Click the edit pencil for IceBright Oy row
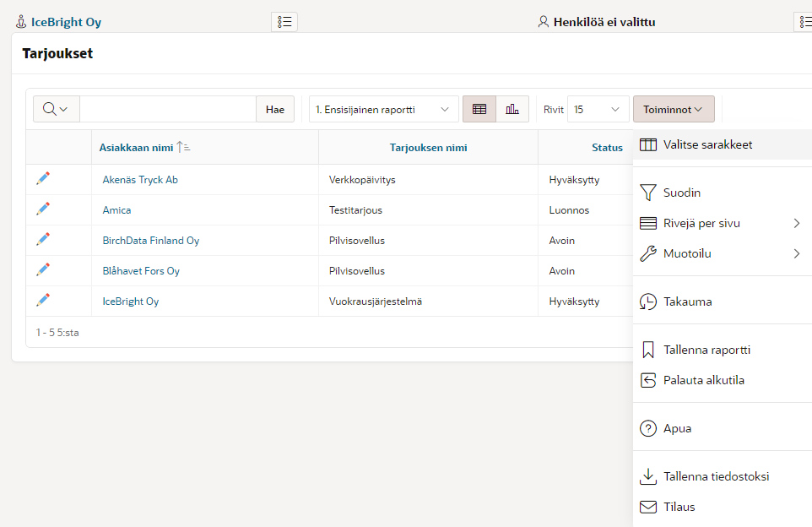This screenshot has height=527, width=812. [x=43, y=300]
